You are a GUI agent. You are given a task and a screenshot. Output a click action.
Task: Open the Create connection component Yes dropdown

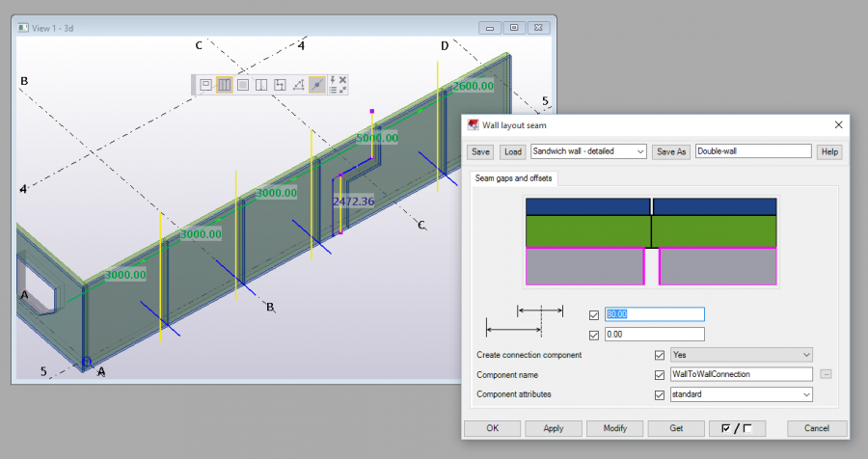742,354
